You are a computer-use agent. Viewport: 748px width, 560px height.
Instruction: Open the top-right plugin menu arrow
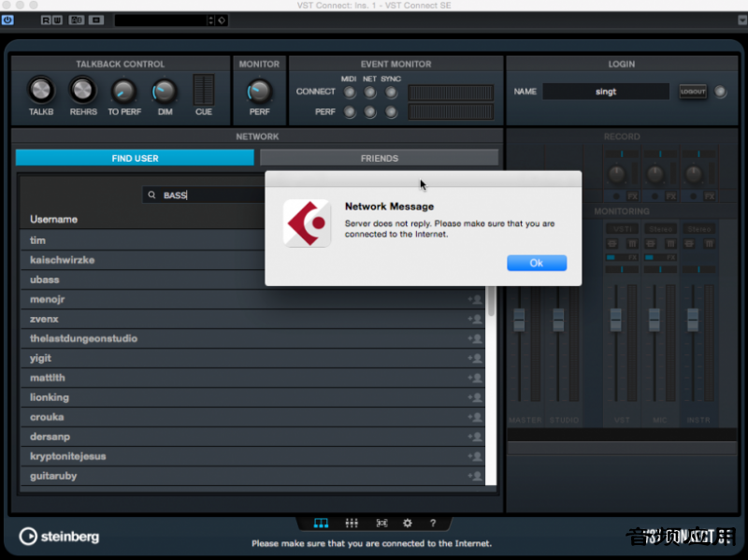(742, 20)
